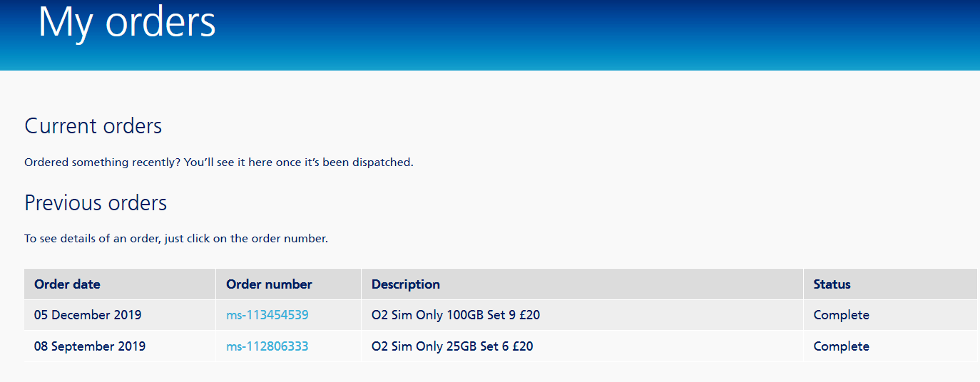Select the Status column header
This screenshot has height=382, width=980.
pos(832,284)
